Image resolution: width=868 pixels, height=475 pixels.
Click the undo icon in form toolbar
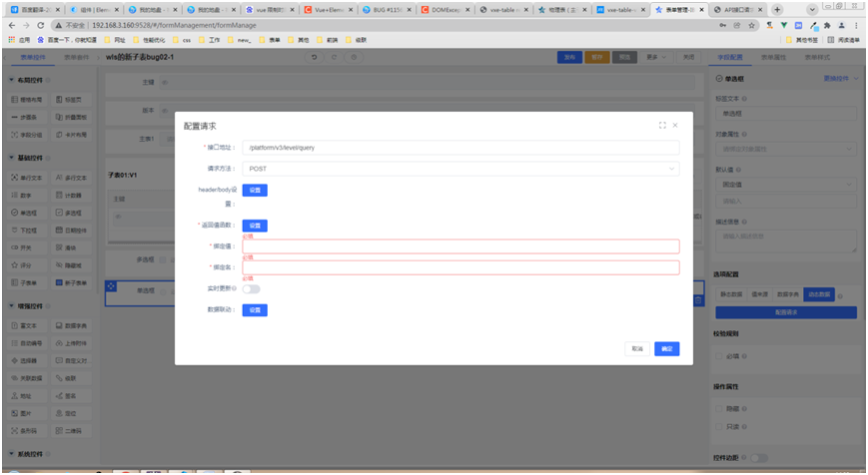[x=316, y=58]
